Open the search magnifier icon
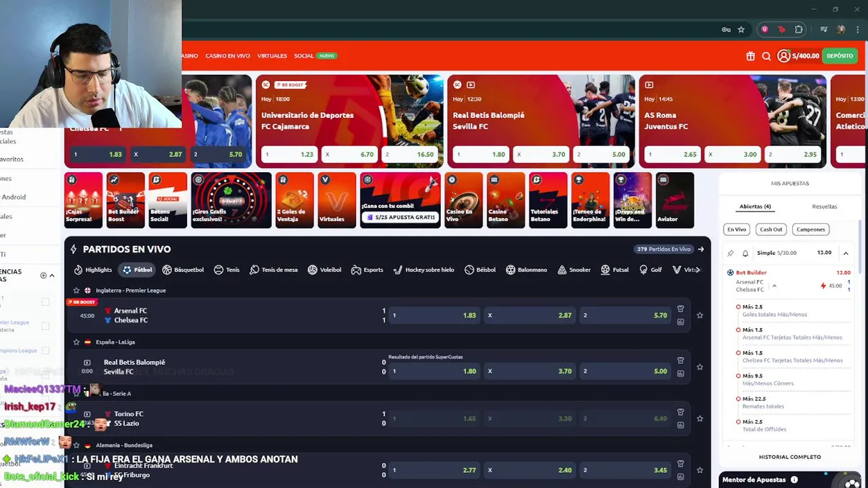868x488 pixels. tap(766, 56)
